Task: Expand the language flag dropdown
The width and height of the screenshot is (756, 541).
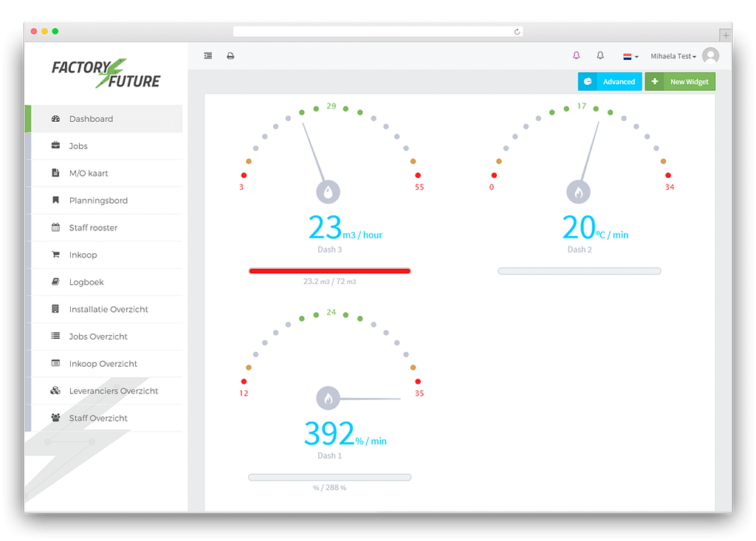Action: point(630,56)
